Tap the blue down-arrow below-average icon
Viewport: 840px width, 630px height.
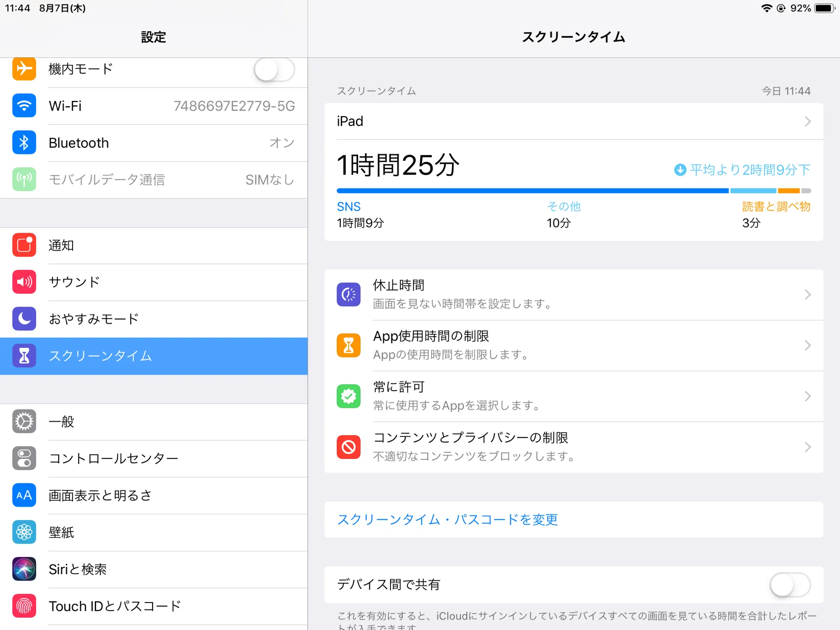(680, 170)
